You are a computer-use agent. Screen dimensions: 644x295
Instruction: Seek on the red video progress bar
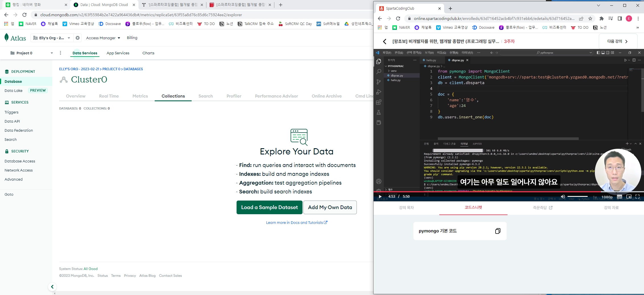(509, 192)
